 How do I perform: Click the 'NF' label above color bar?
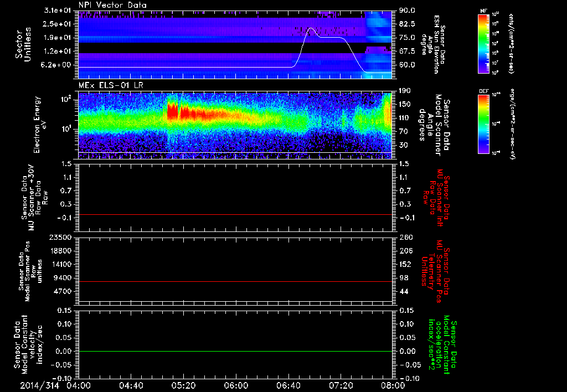click(x=484, y=11)
